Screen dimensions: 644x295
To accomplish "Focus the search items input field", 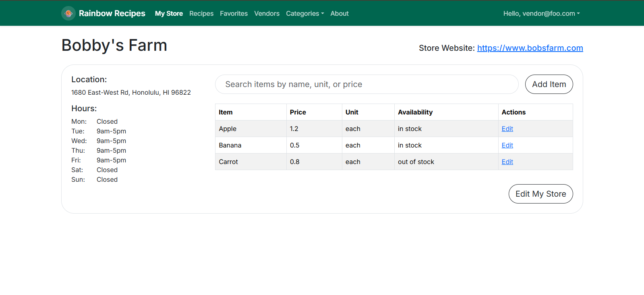I will [367, 84].
